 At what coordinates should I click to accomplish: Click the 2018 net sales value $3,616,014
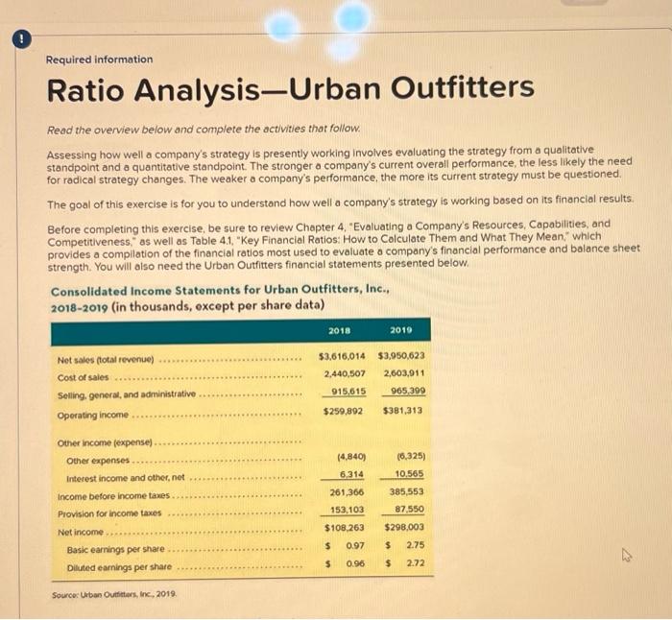[x=342, y=356]
